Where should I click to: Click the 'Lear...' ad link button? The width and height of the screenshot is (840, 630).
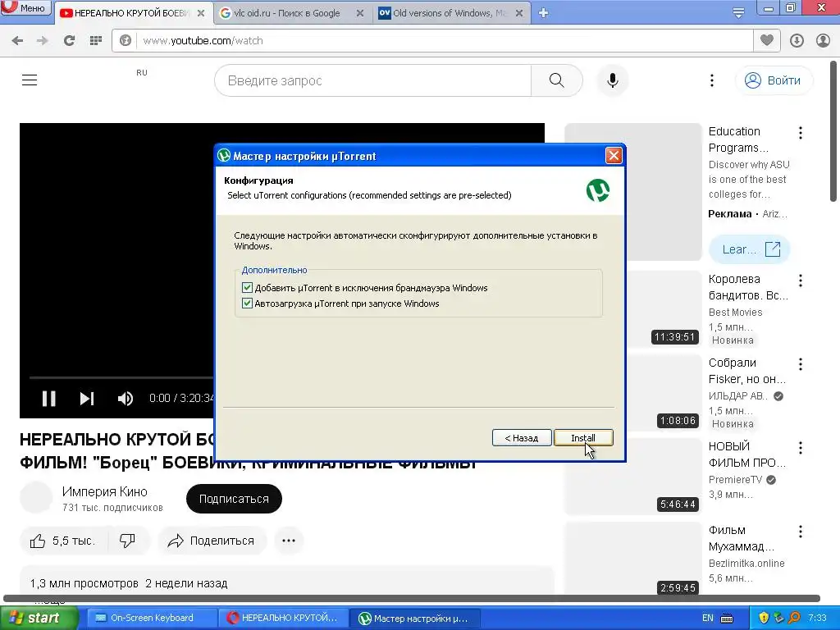click(749, 249)
